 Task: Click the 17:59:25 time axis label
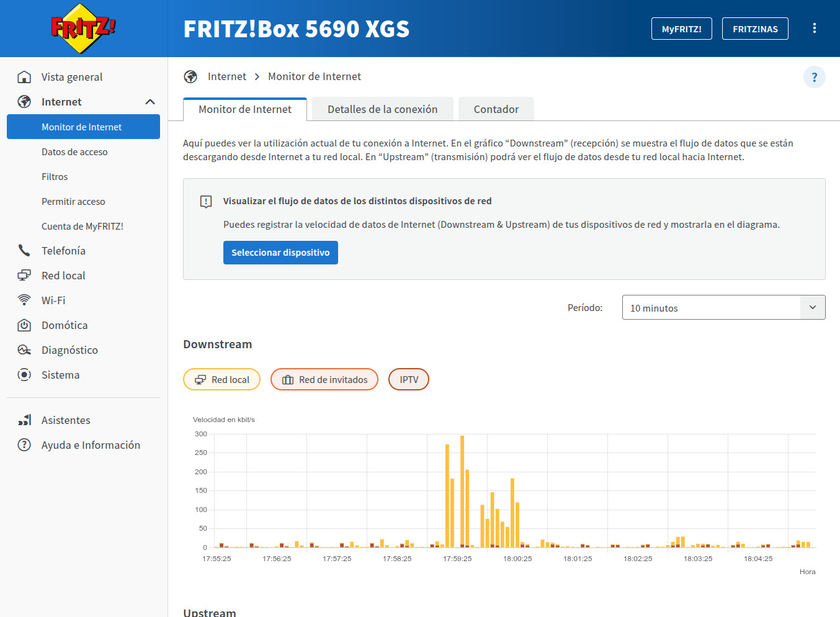(457, 559)
